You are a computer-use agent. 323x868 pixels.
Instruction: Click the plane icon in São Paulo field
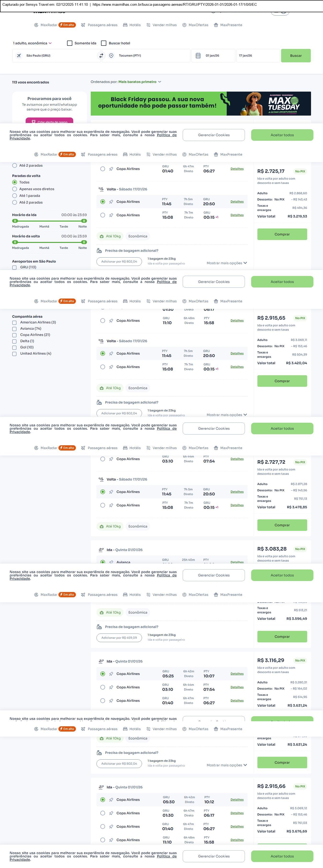point(19,56)
